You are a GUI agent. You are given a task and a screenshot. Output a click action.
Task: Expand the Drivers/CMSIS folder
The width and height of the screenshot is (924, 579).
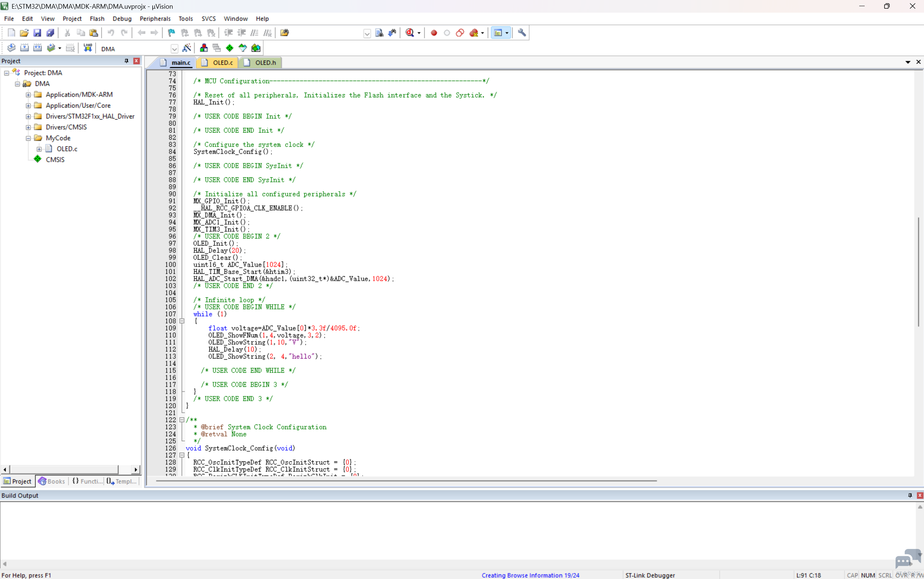pos(28,127)
